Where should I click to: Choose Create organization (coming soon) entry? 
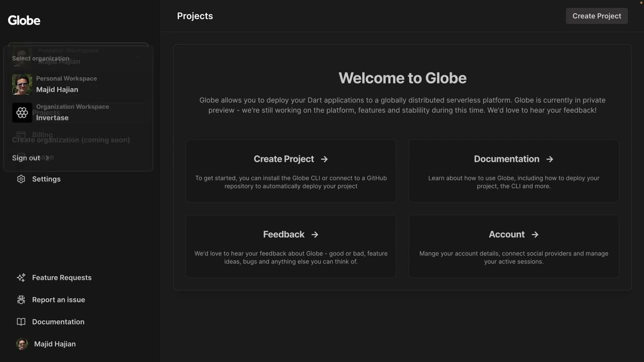[71, 140]
